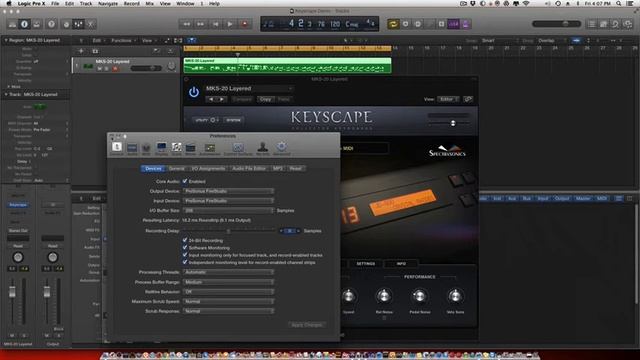The width and height of the screenshot is (640, 360).
Task: Click the duplicate track button
Action: pos(95,51)
